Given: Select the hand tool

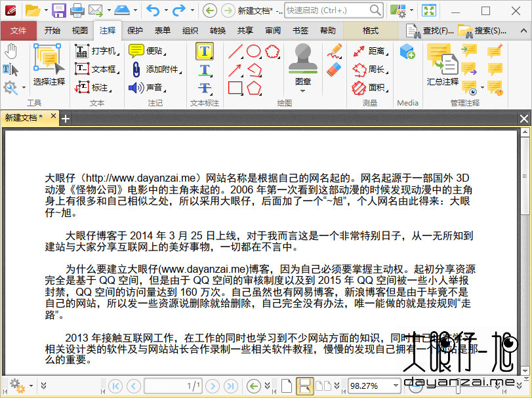Looking at the screenshot, I should (11, 51).
